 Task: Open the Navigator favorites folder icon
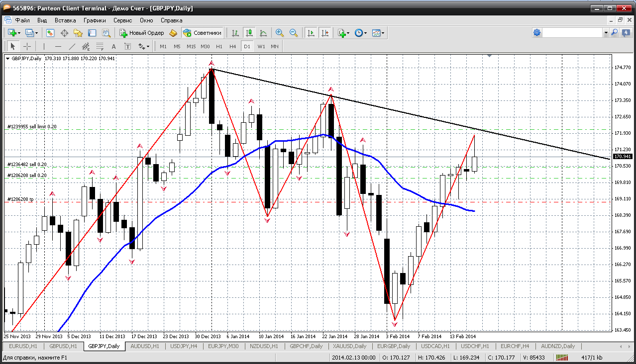[78, 33]
